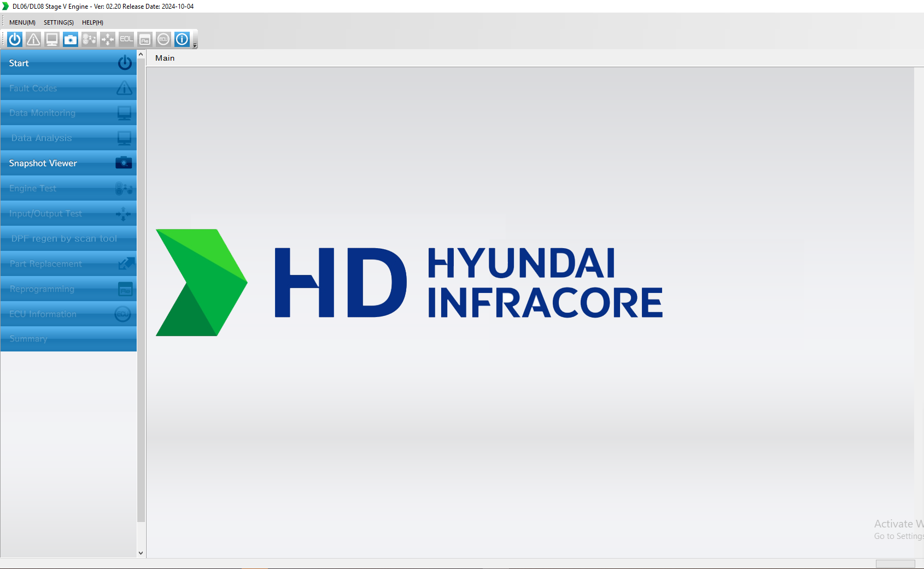Select ECU Information in the sidebar
The width and height of the screenshot is (924, 569).
68,314
